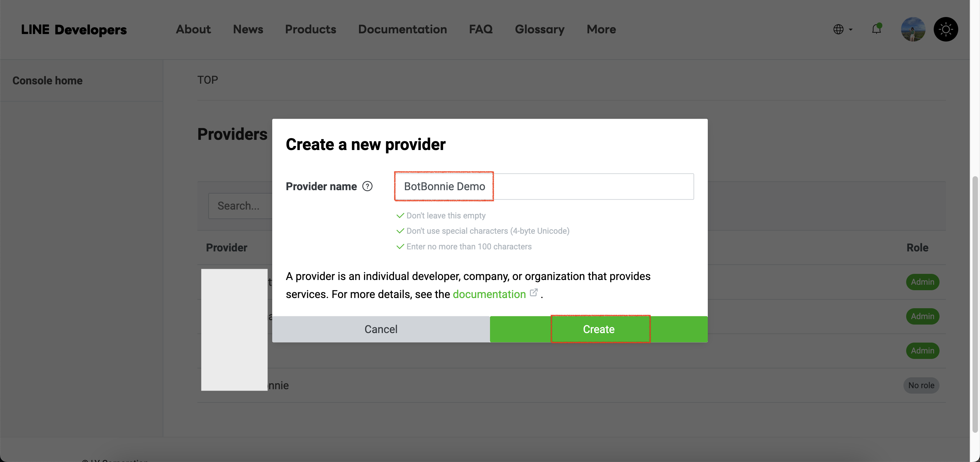Screen dimensions: 980x462
Task: Click the page vertical scrollbar
Action: click(974, 304)
